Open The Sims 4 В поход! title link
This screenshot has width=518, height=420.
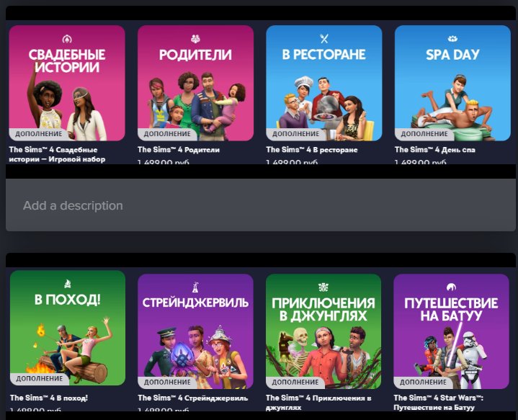pos(48,398)
